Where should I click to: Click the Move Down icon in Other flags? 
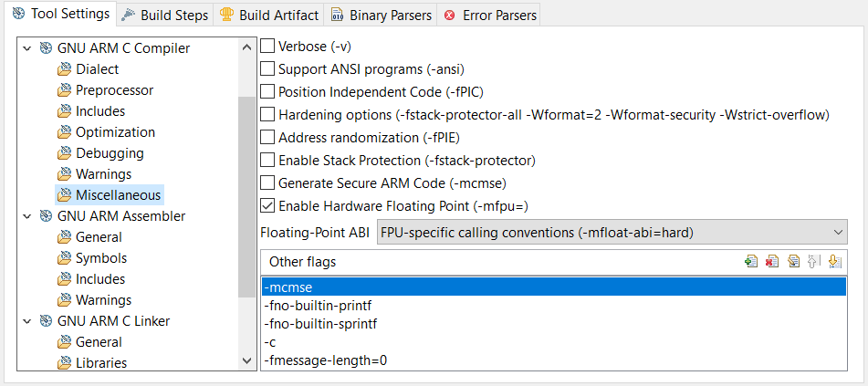[834, 262]
